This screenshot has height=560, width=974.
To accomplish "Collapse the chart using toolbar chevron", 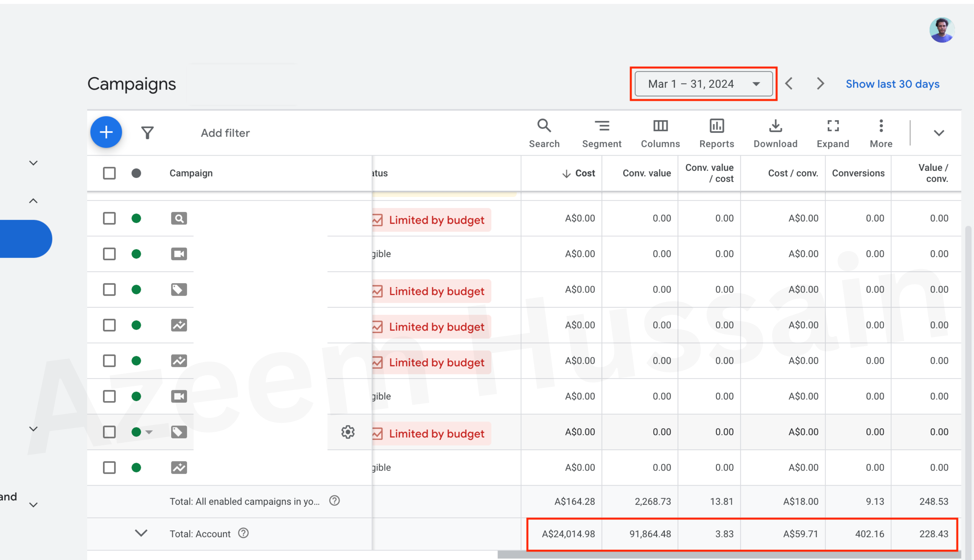I will click(x=939, y=133).
